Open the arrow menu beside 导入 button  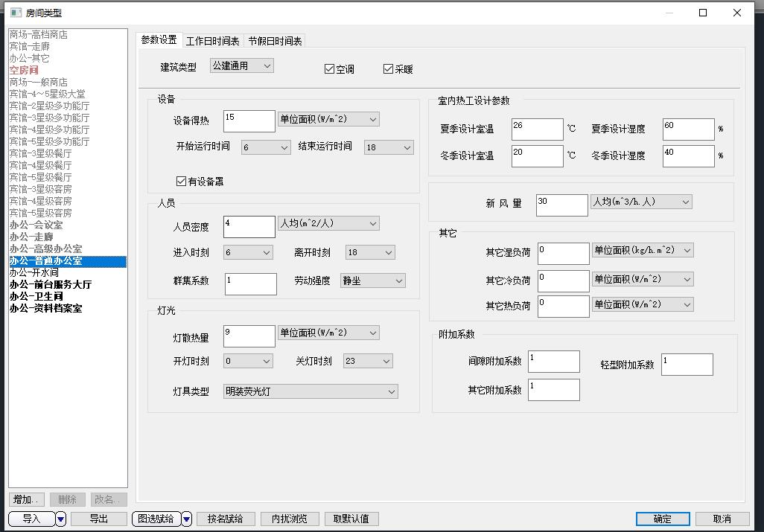click(61, 519)
